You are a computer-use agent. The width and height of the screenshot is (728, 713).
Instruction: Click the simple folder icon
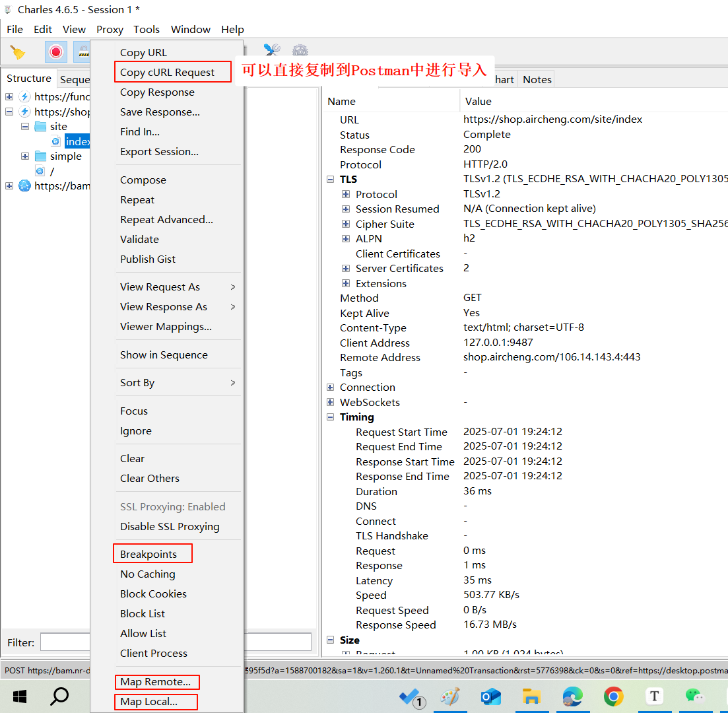[x=40, y=156]
